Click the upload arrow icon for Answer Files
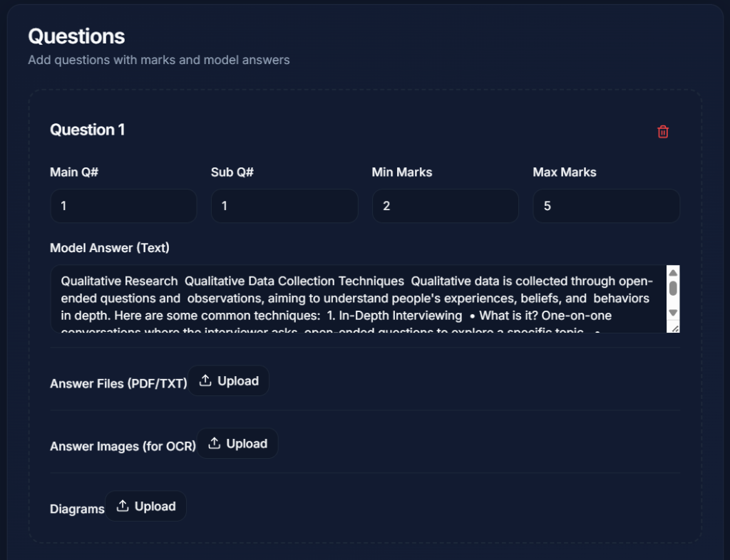 pos(205,381)
